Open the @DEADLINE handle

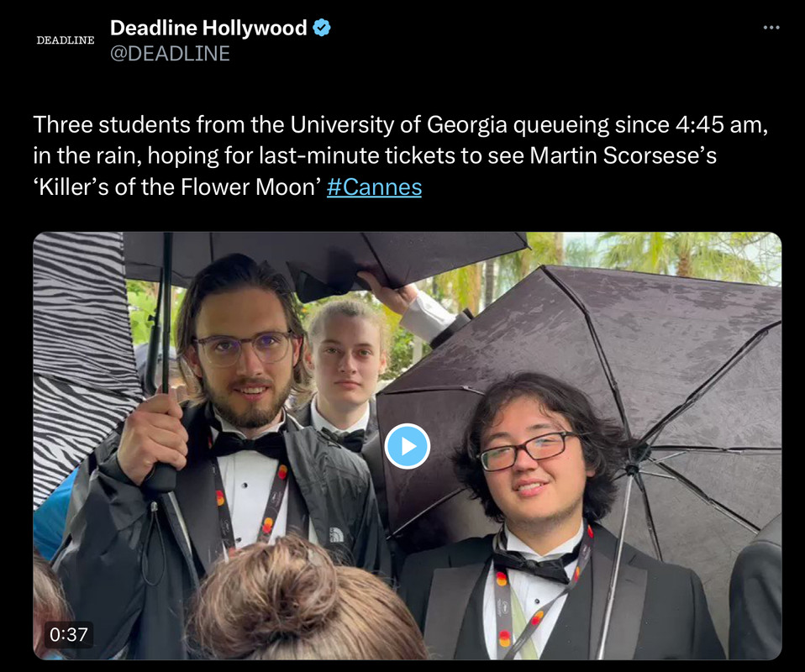coord(170,54)
